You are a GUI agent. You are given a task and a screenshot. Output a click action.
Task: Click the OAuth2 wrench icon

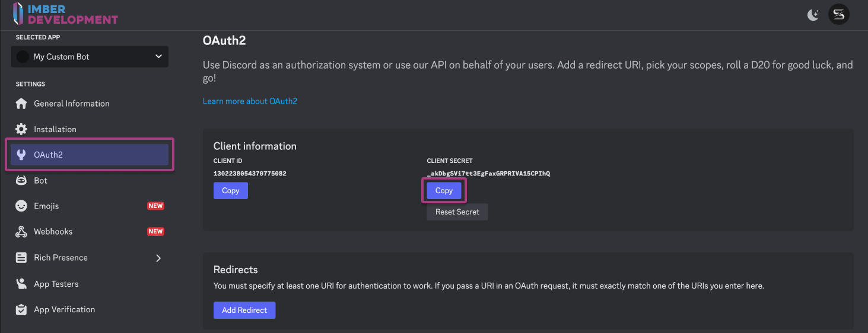pos(21,155)
